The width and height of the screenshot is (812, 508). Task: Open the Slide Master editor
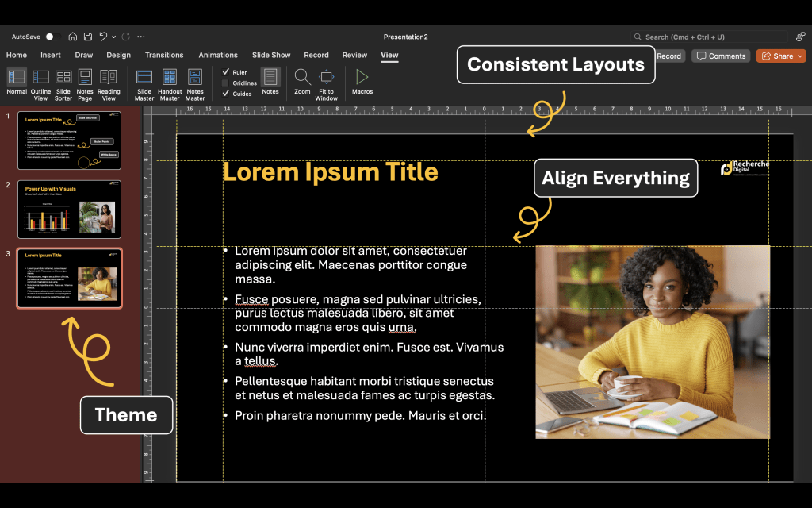[144, 82]
